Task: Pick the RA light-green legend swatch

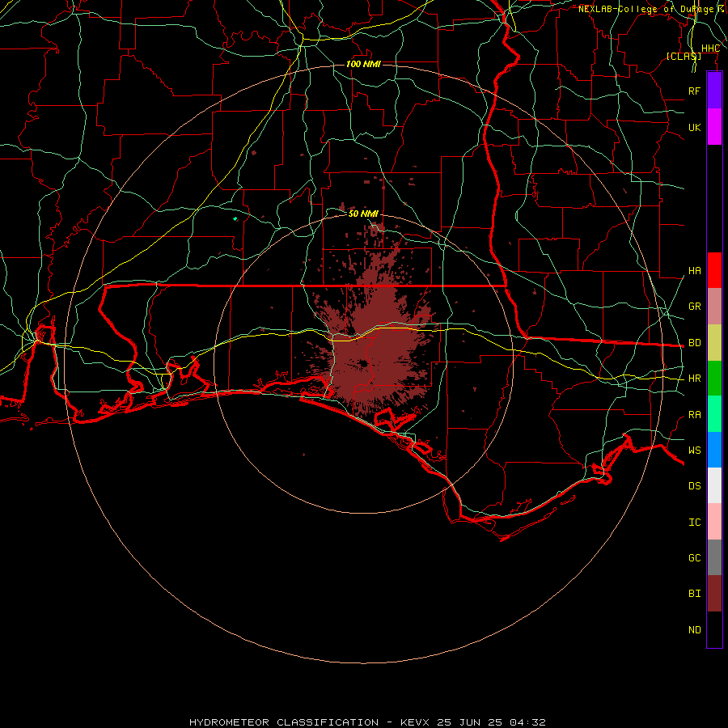Action: (x=714, y=414)
